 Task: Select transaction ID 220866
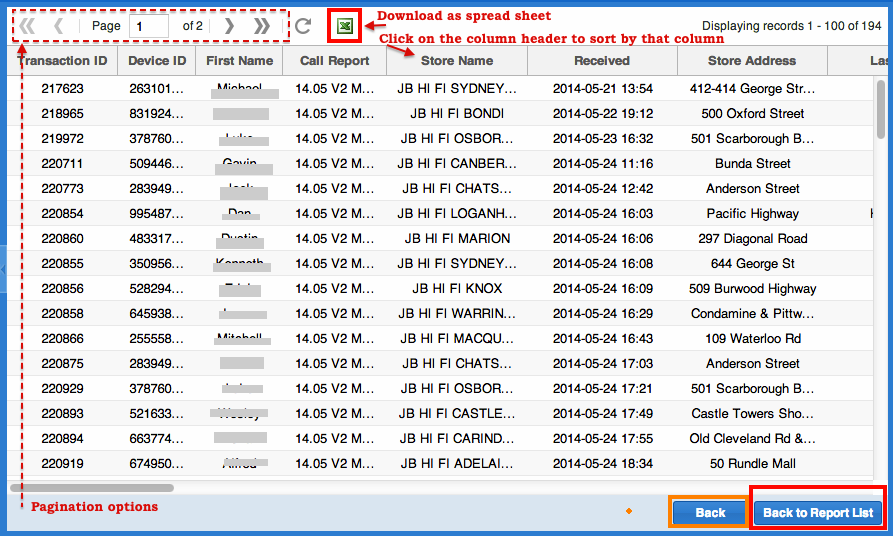coord(62,339)
